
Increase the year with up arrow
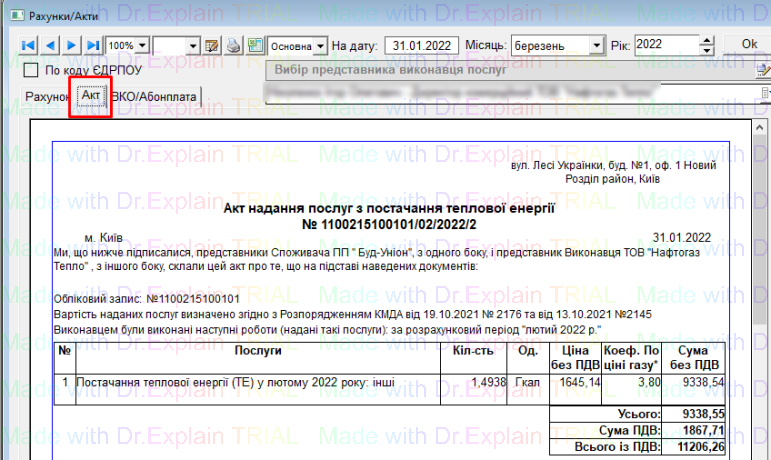pyautogui.click(x=707, y=41)
